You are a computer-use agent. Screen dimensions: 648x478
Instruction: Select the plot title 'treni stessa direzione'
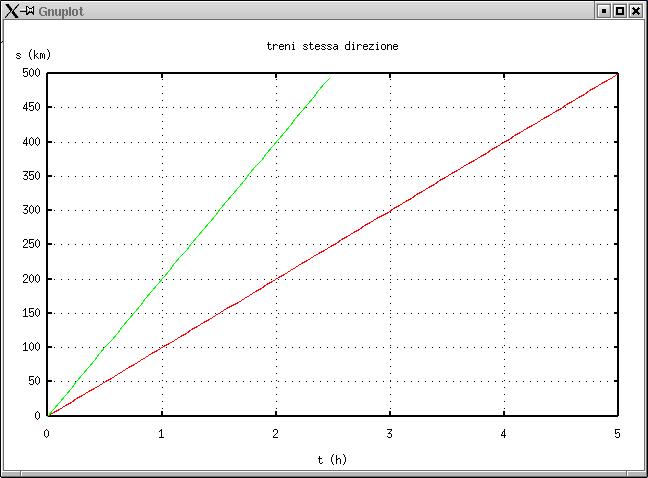tap(332, 47)
